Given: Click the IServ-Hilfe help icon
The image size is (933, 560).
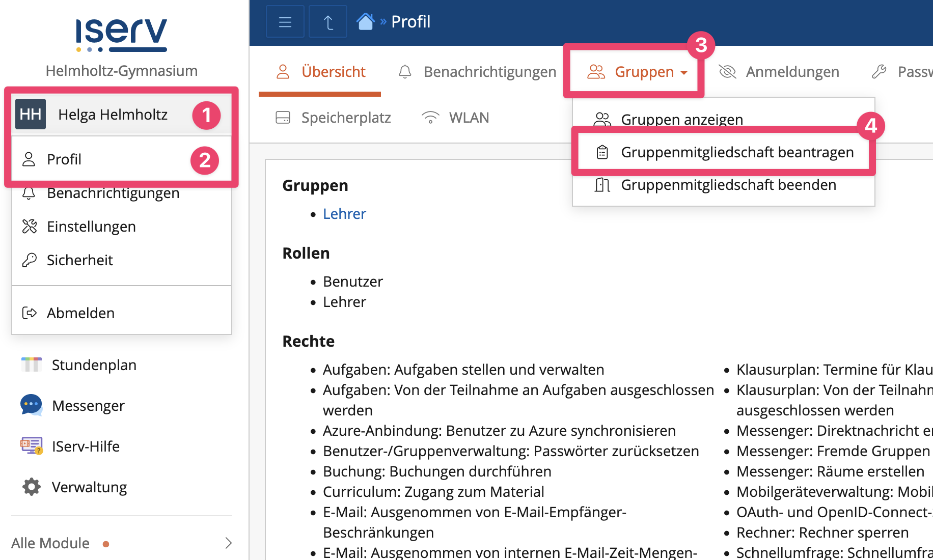Looking at the screenshot, I should click(x=31, y=446).
